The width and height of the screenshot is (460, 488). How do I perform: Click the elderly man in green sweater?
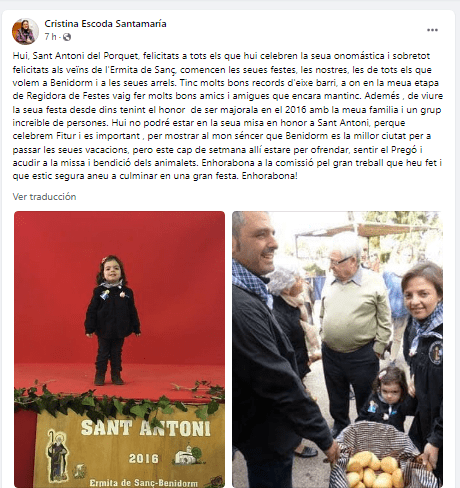tap(353, 330)
